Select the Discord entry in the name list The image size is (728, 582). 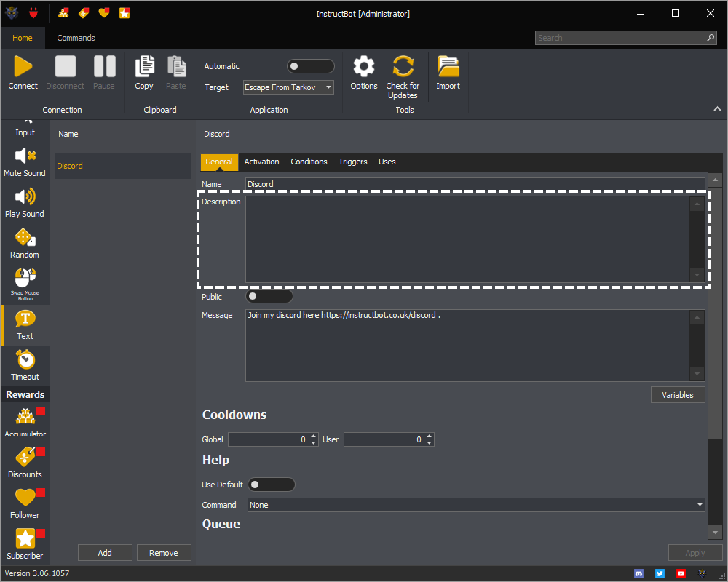[123, 166]
